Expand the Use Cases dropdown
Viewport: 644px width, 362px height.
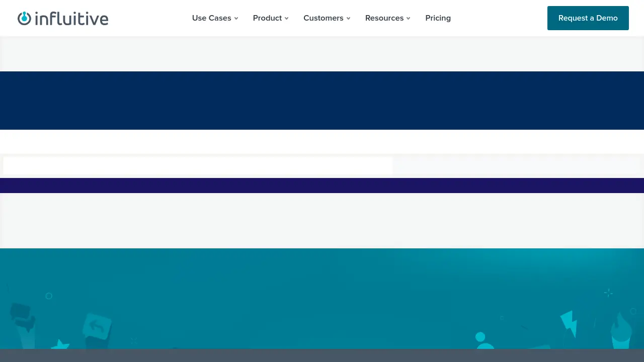tap(215, 18)
